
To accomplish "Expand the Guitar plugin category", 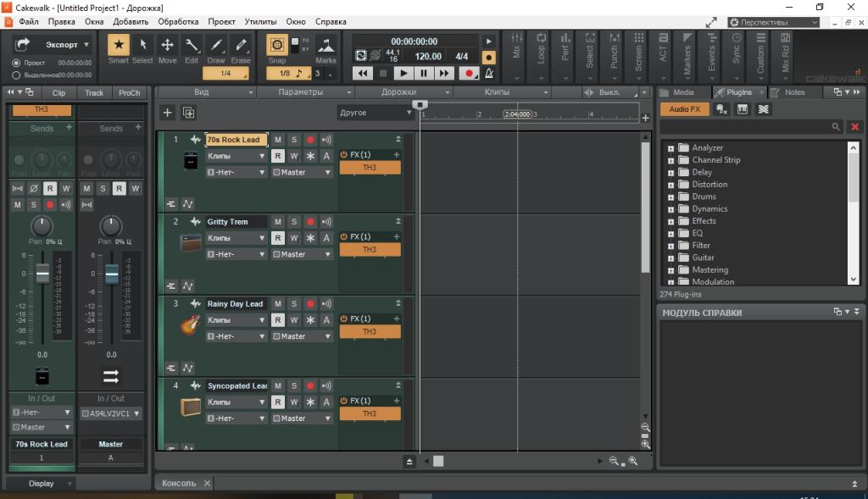I will pos(672,257).
